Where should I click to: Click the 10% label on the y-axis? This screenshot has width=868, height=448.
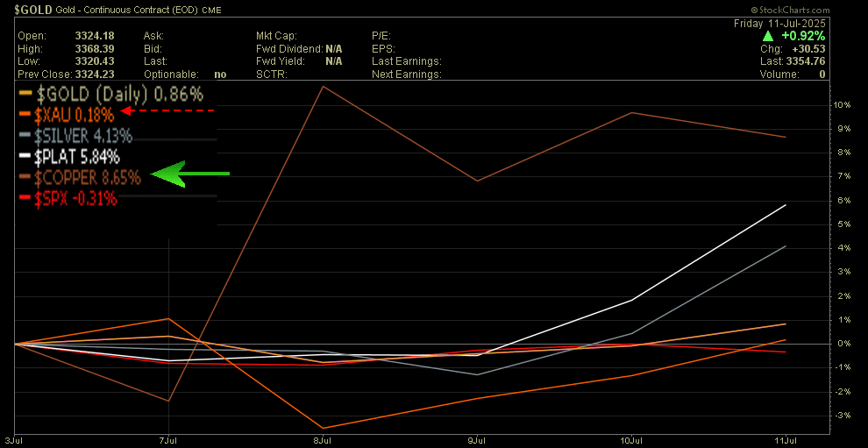coord(841,105)
